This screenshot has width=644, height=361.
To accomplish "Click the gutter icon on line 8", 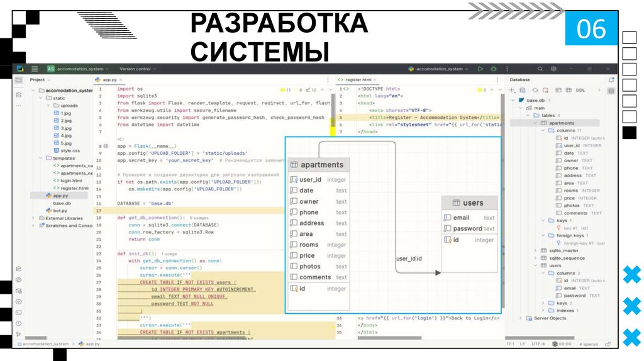I will (x=106, y=146).
